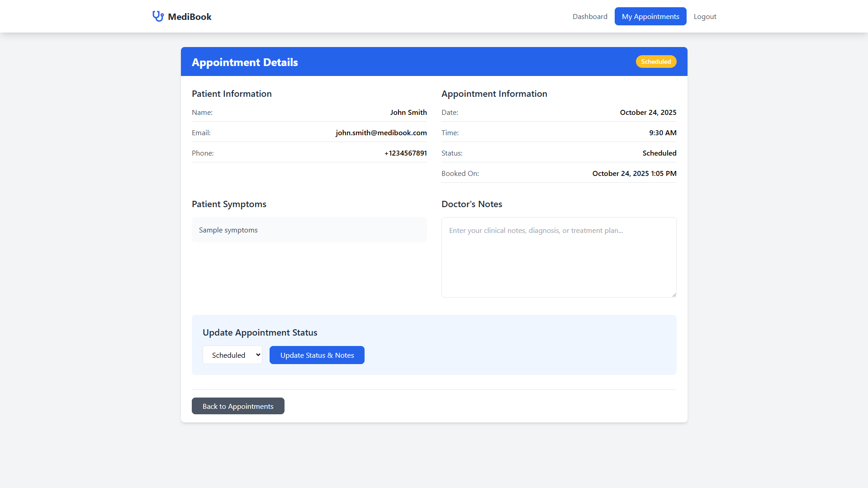Click the MediBook stethoscope logo icon
This screenshot has height=488, width=868.
coord(158,16)
